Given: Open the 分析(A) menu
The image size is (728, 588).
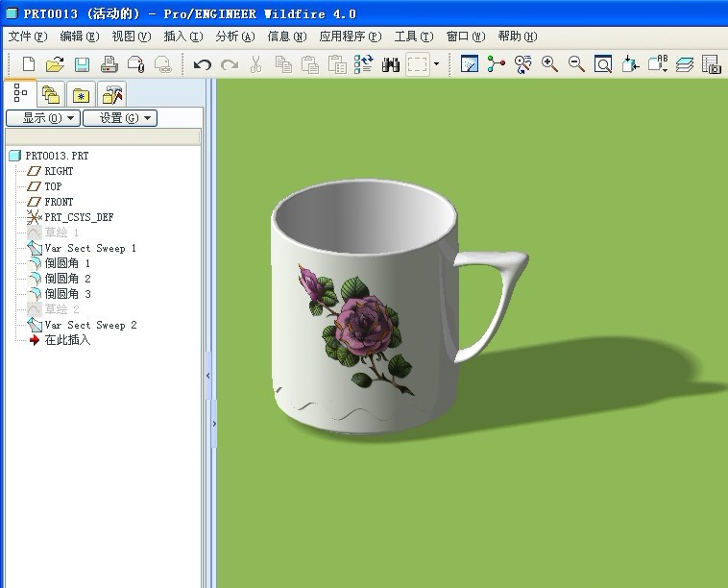Looking at the screenshot, I should click(235, 37).
